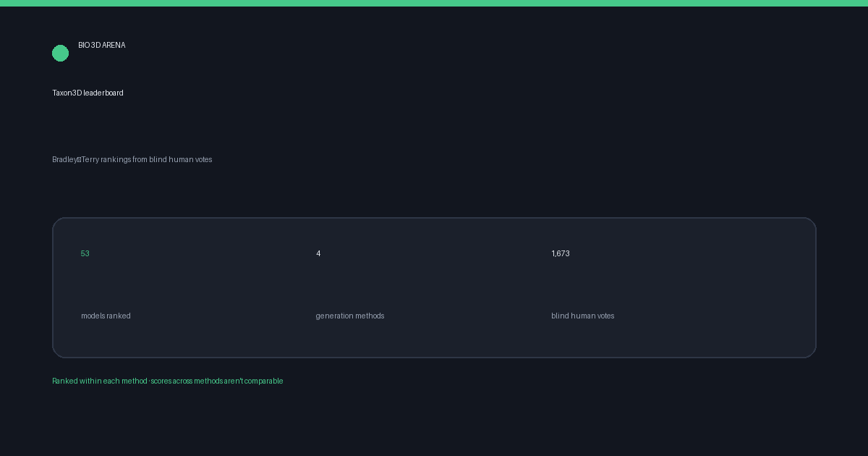
Task: Click the 53 models count value
Action: click(x=85, y=254)
